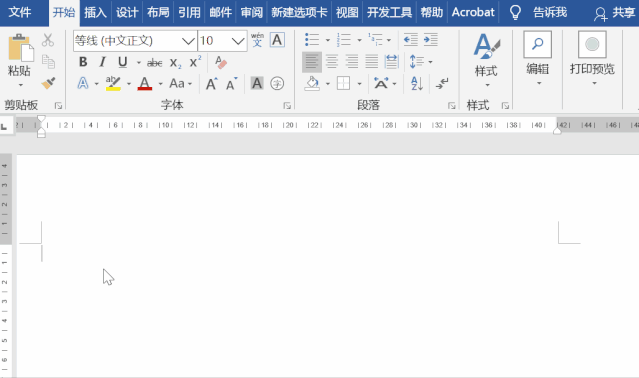
Task: Toggle show/hide paragraph marks icon
Action: click(x=442, y=84)
